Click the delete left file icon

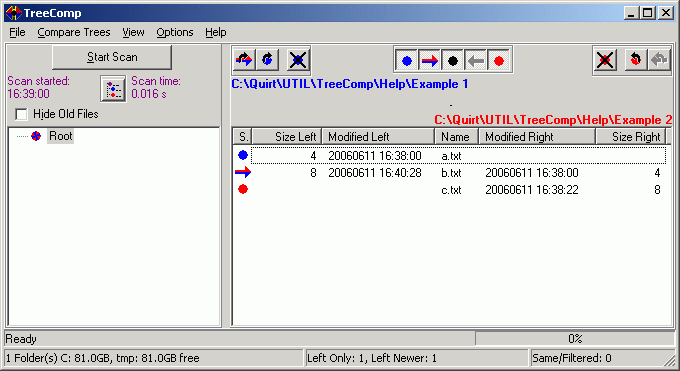point(298,60)
